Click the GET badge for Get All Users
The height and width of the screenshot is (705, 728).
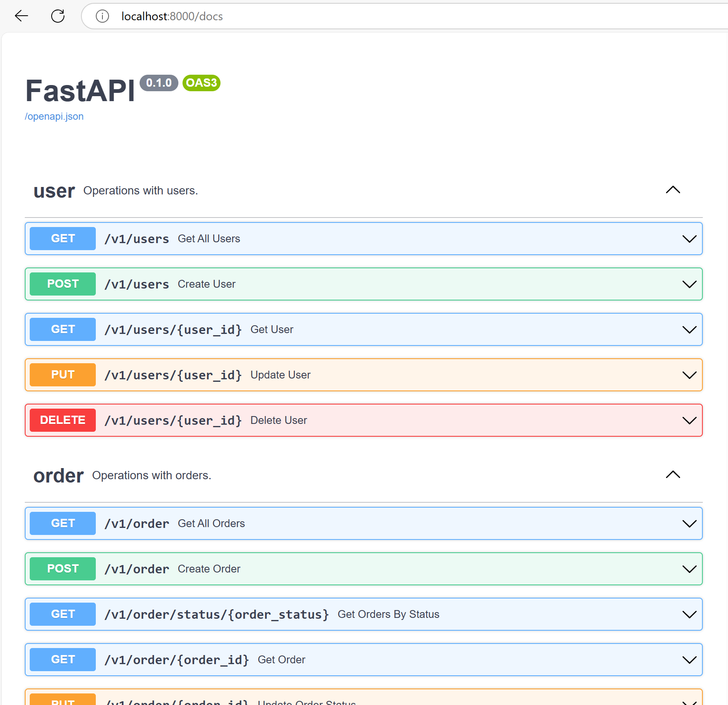(x=63, y=239)
